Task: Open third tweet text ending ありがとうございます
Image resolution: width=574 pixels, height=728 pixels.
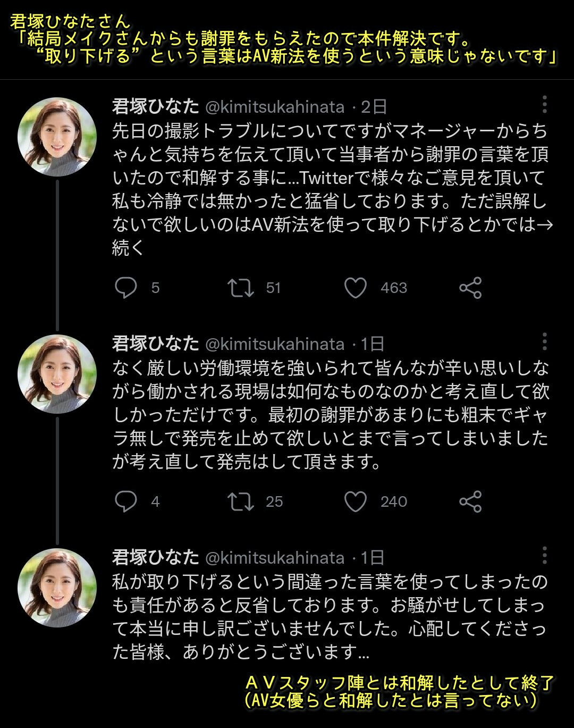Action: point(330,617)
